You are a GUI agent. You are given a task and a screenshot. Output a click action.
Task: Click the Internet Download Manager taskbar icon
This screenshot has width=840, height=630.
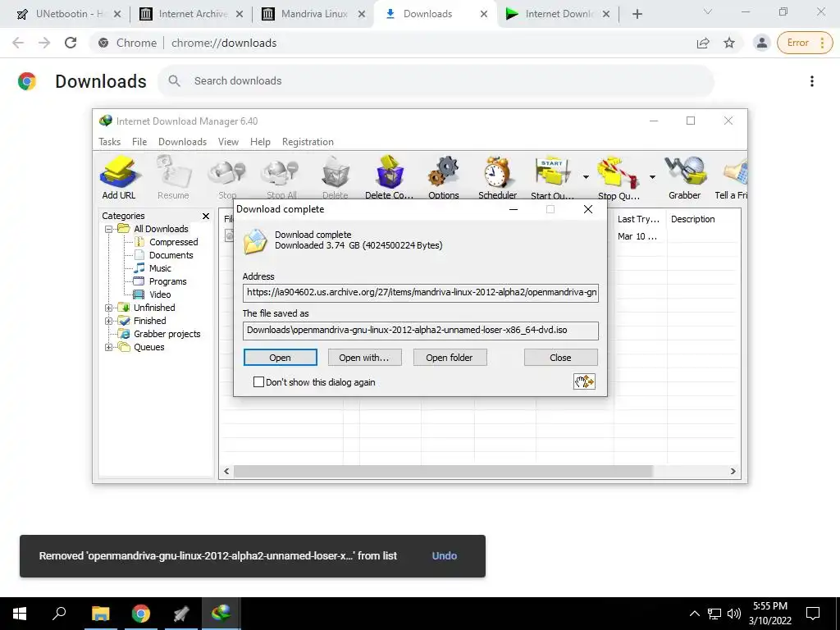pos(221,614)
